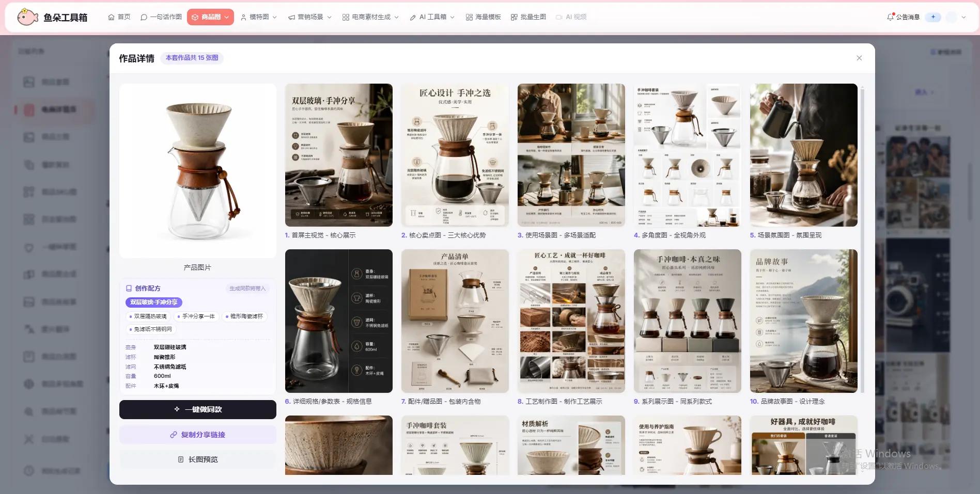
Task: Expand the 电商素材生成 nav dropdown
Action: pos(370,17)
